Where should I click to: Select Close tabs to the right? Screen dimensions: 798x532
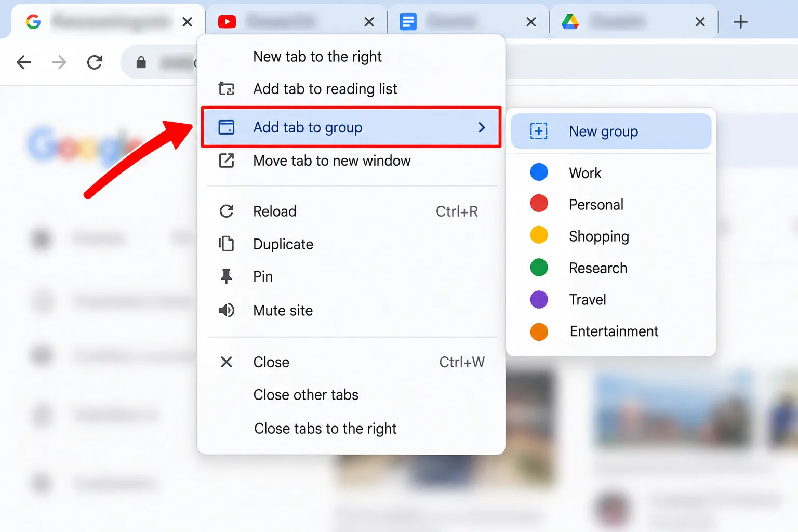pyautogui.click(x=325, y=429)
